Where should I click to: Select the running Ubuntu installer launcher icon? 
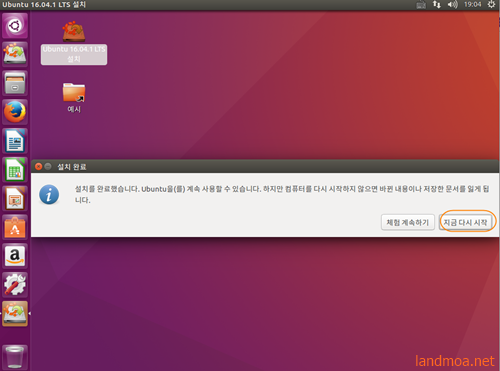click(x=15, y=314)
